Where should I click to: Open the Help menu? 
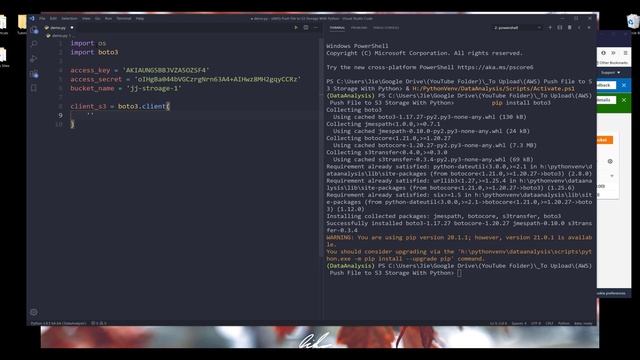coord(140,18)
